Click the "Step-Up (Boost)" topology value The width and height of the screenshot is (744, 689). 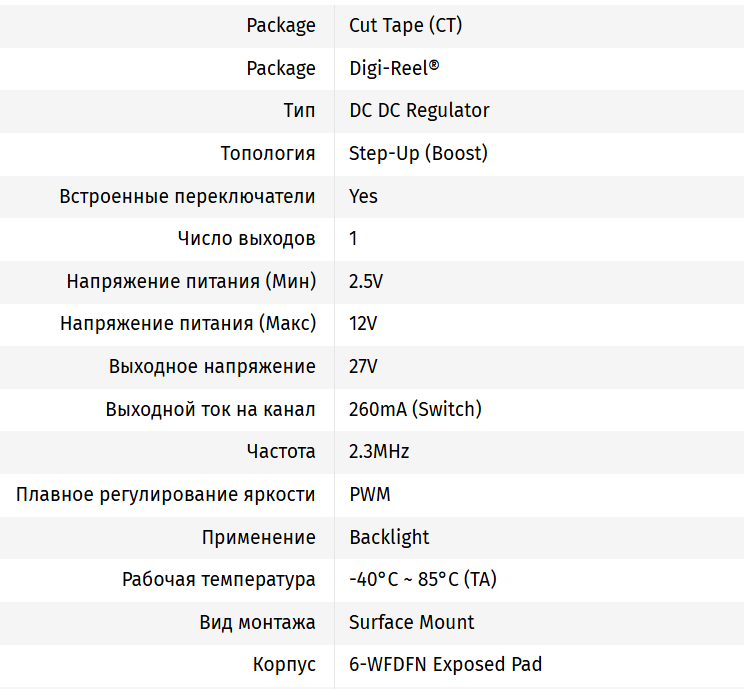[418, 153]
